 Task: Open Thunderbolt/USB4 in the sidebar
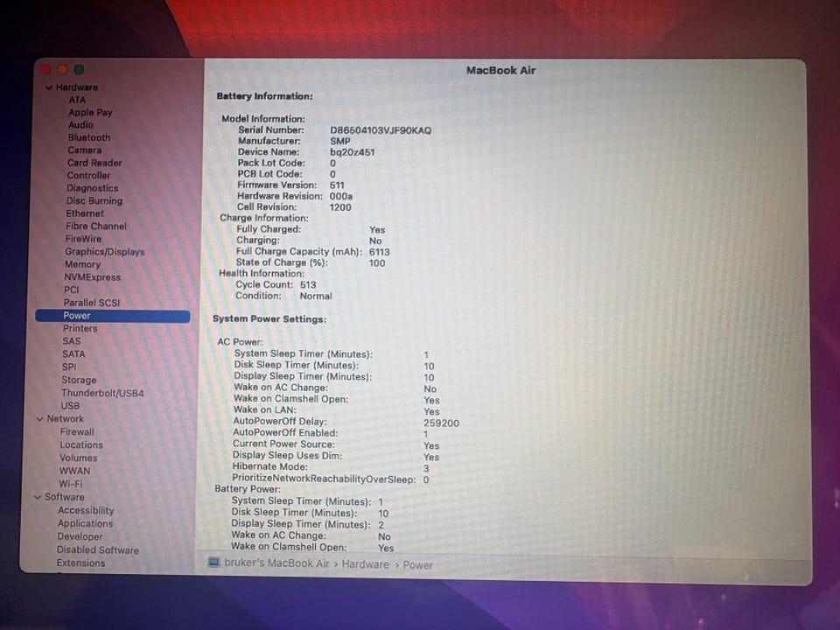coord(102,393)
